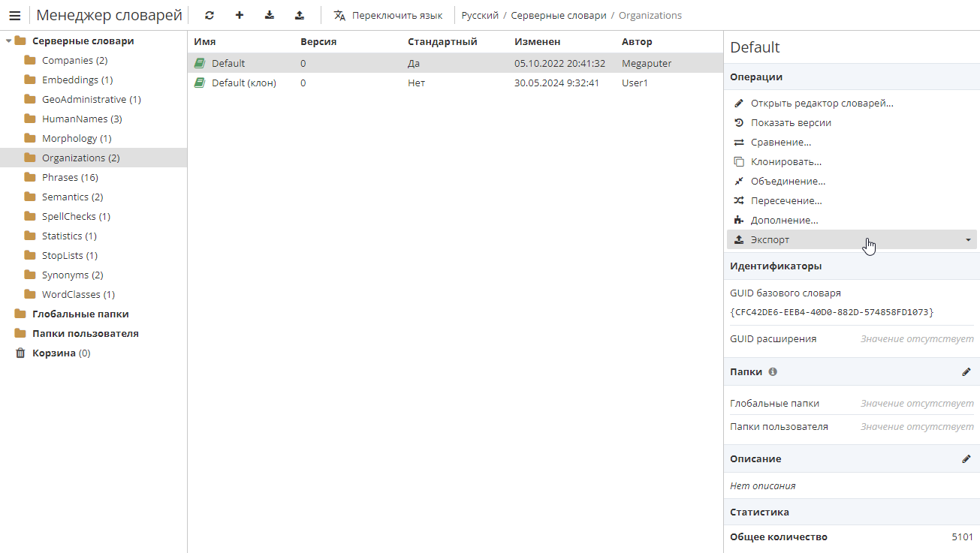Screen dimensions: 980x553
Task: Click the upload icon of Экспорт
Action: point(739,239)
